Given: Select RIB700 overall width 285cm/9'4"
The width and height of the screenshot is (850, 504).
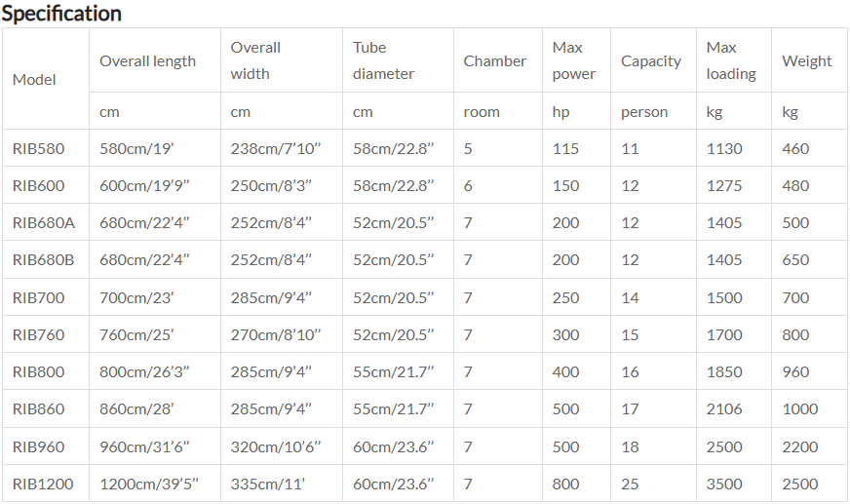Looking at the screenshot, I should (x=271, y=297).
